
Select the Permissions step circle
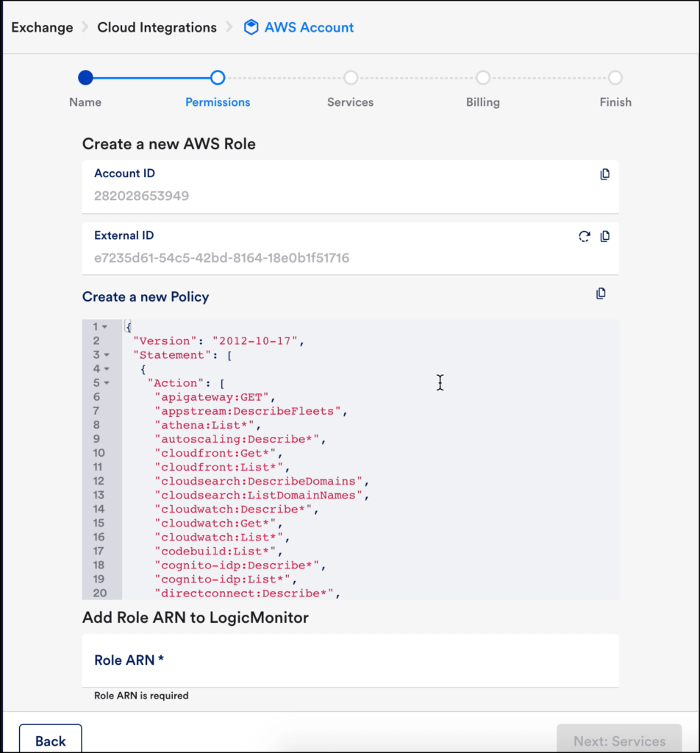pyautogui.click(x=218, y=77)
